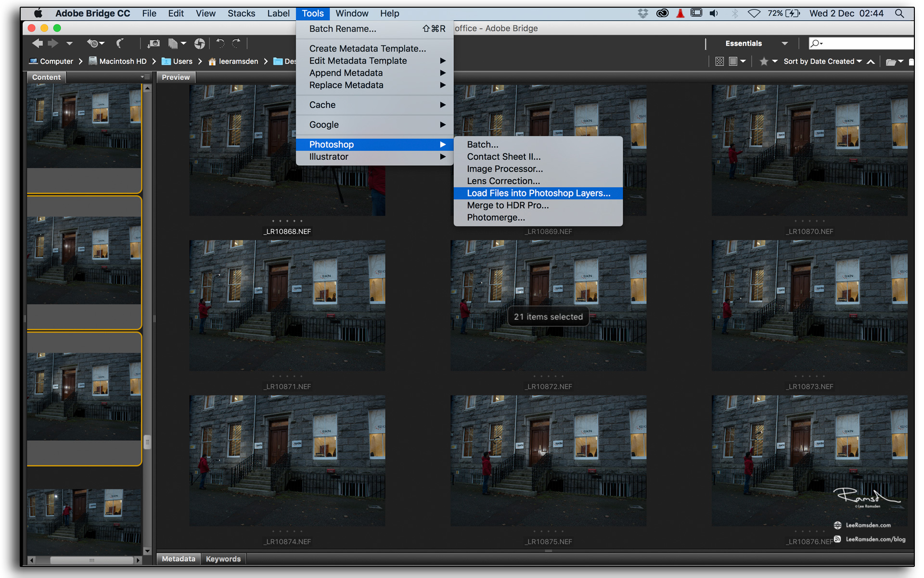
Task: Choose Lens Correction
Action: (538, 181)
